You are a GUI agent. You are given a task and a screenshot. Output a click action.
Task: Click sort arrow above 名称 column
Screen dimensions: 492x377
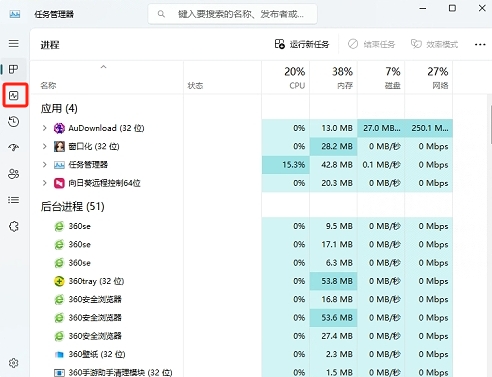tap(104, 67)
